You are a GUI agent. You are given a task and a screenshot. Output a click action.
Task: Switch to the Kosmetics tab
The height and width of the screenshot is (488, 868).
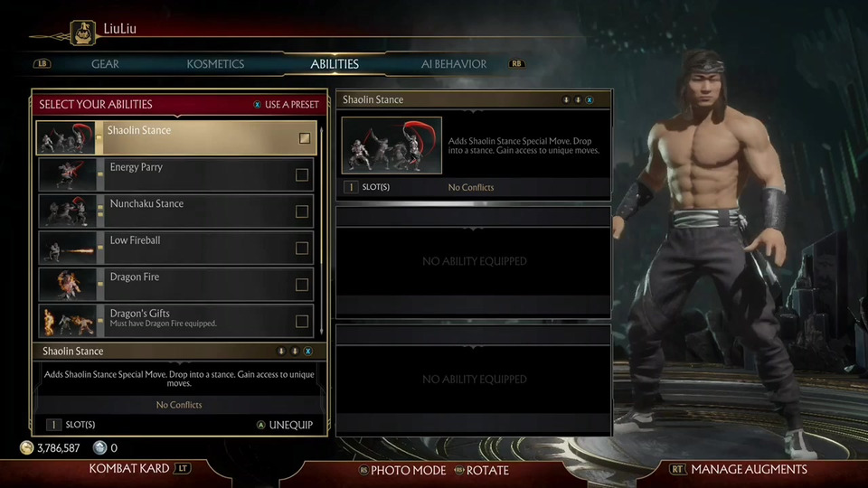pyautogui.click(x=215, y=64)
